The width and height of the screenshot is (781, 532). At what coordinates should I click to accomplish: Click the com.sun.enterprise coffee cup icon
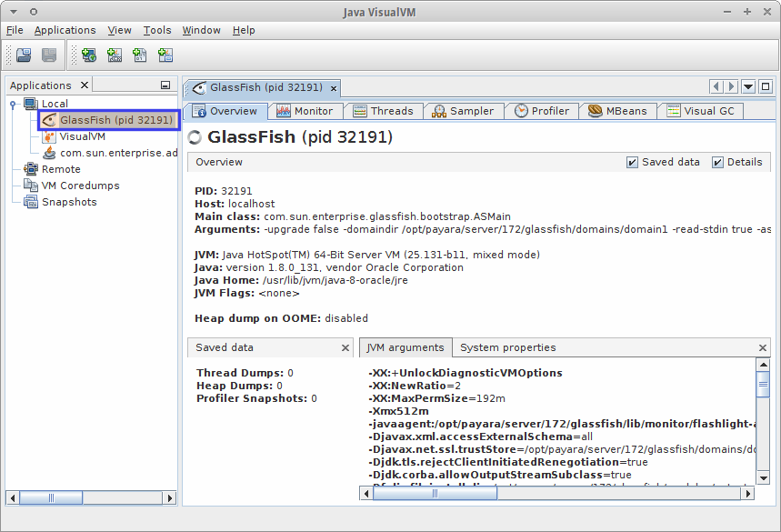tap(50, 152)
